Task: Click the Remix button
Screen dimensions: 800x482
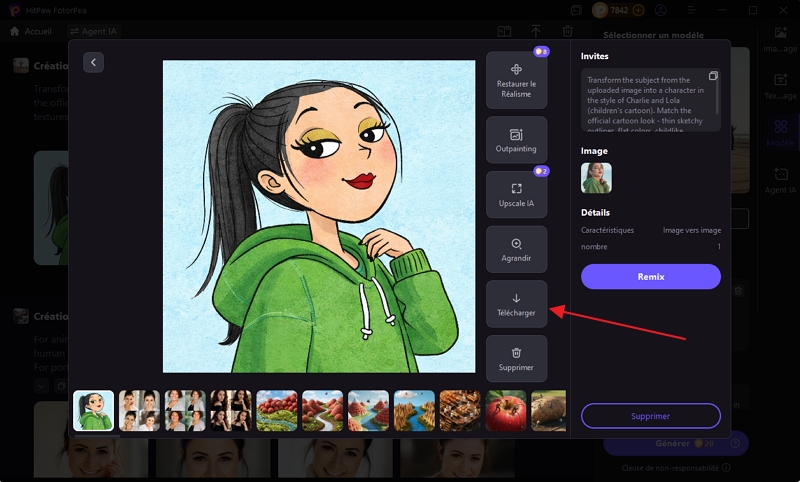Action: pos(651,276)
